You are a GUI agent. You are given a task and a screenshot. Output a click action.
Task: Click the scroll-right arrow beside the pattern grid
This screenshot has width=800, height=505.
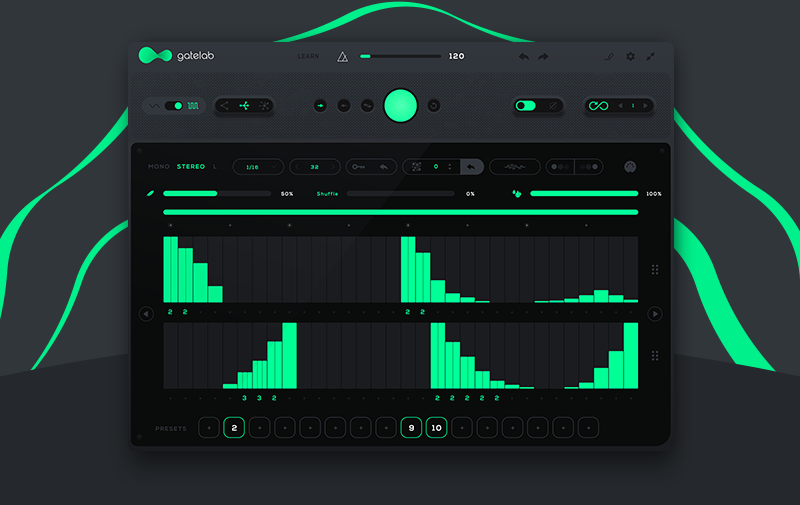[x=656, y=314]
